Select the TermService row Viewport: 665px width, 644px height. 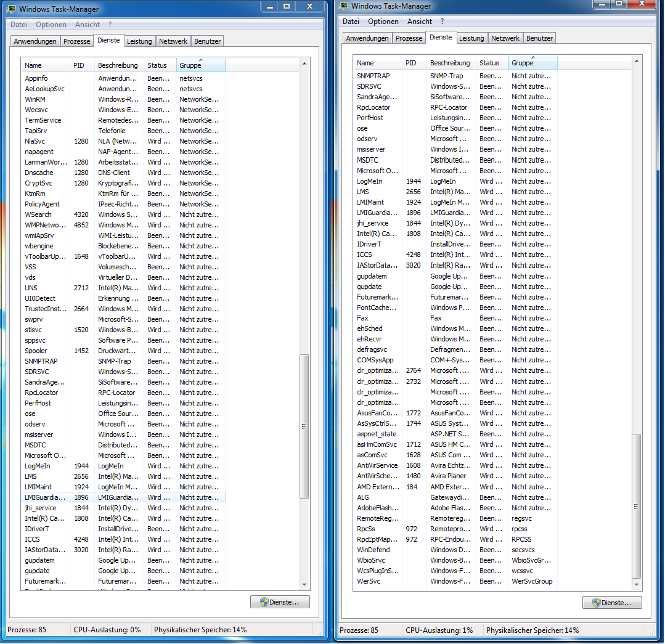tap(123, 120)
